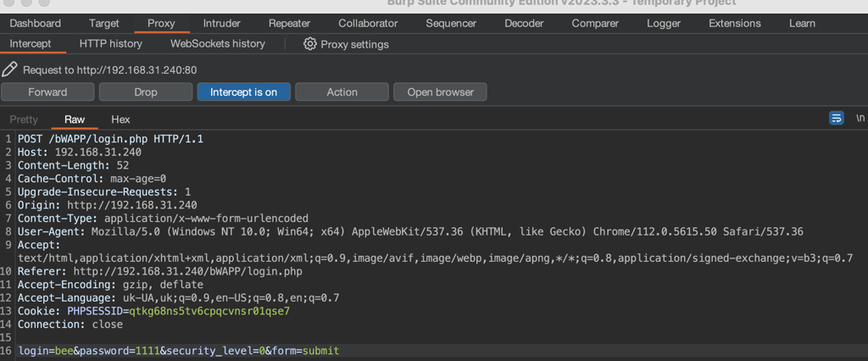Click the Upgrade-Insecure-Requests header line
868x361 pixels.
(x=104, y=192)
